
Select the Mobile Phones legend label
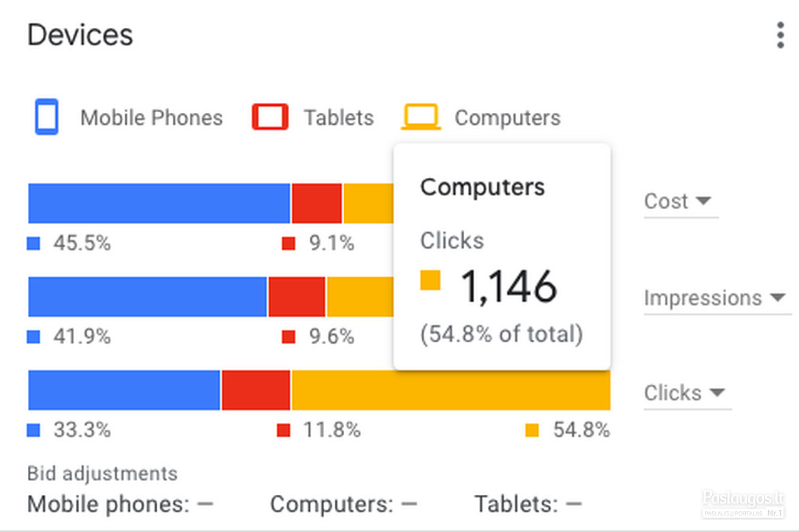151,118
